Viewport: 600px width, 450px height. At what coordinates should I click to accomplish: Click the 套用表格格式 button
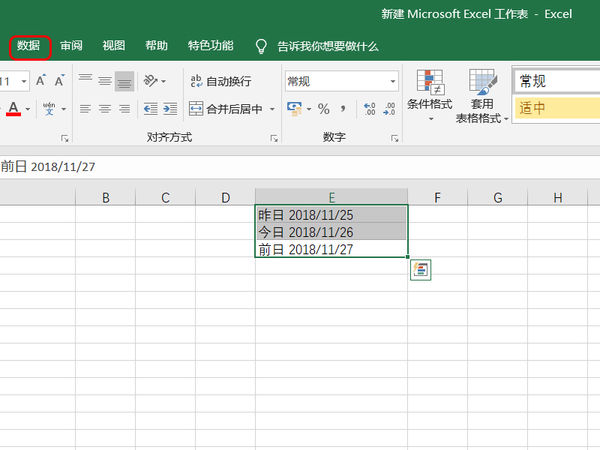click(483, 97)
